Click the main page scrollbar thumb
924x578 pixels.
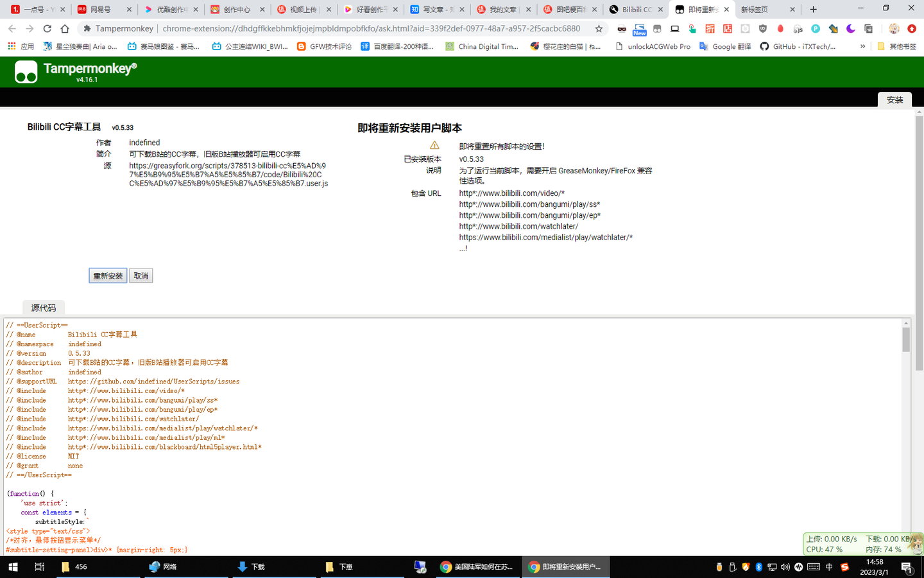tap(919, 243)
